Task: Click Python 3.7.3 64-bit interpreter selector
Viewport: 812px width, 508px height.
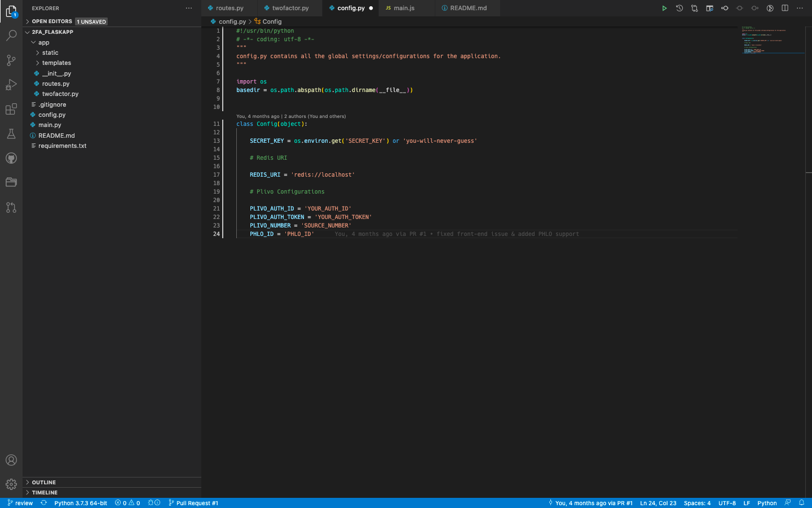Action: tap(80, 503)
